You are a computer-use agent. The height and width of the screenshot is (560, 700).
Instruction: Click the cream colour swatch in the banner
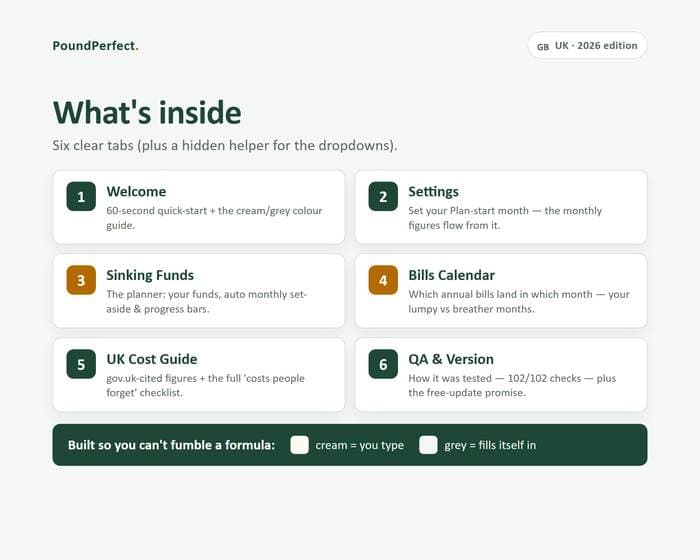(x=300, y=445)
